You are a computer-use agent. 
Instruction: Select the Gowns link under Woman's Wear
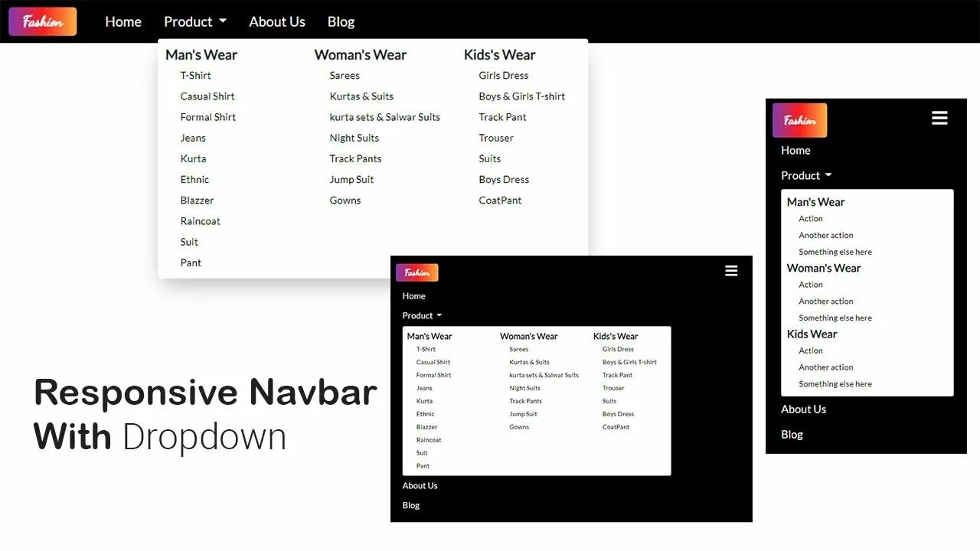coord(345,200)
